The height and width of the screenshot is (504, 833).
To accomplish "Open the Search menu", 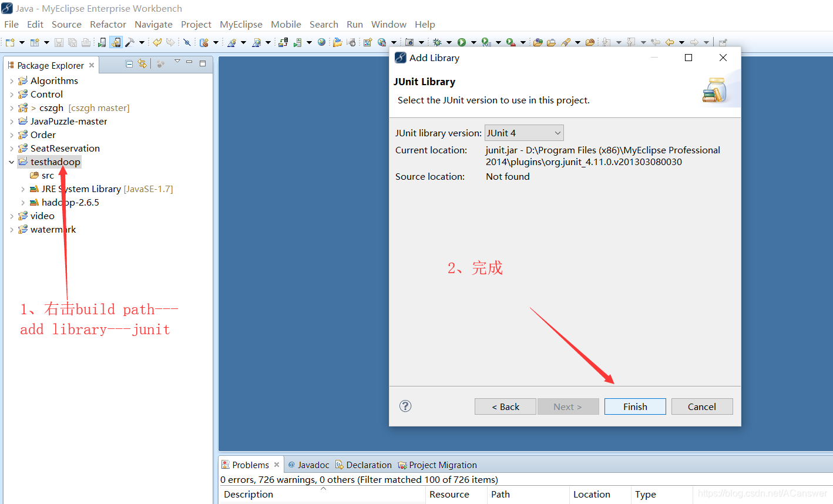I will [x=324, y=24].
